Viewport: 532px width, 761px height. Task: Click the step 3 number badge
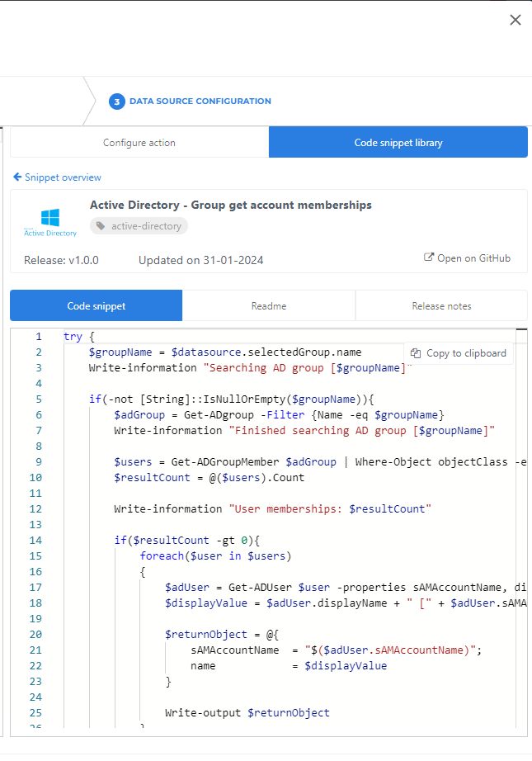pyautogui.click(x=116, y=102)
